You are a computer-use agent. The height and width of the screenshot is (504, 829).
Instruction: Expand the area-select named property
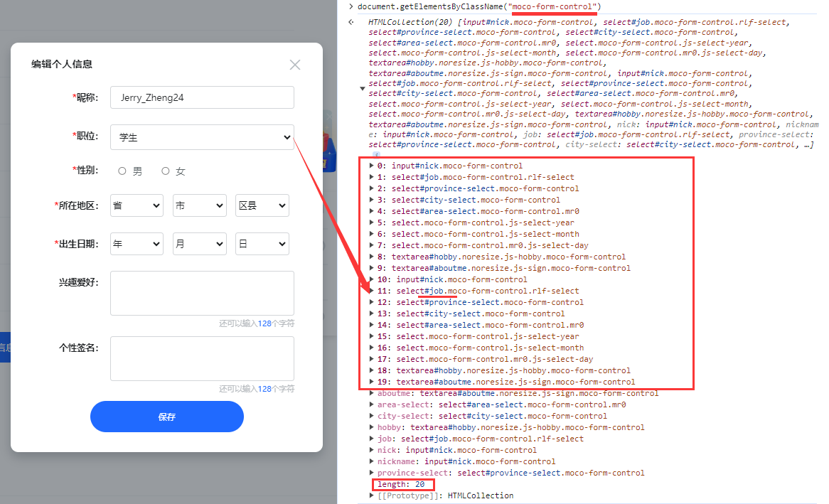click(371, 404)
